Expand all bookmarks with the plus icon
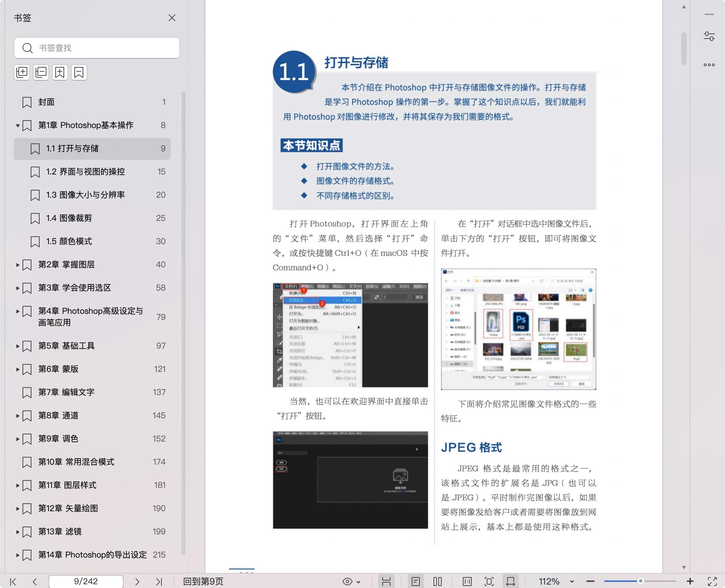 22,72
